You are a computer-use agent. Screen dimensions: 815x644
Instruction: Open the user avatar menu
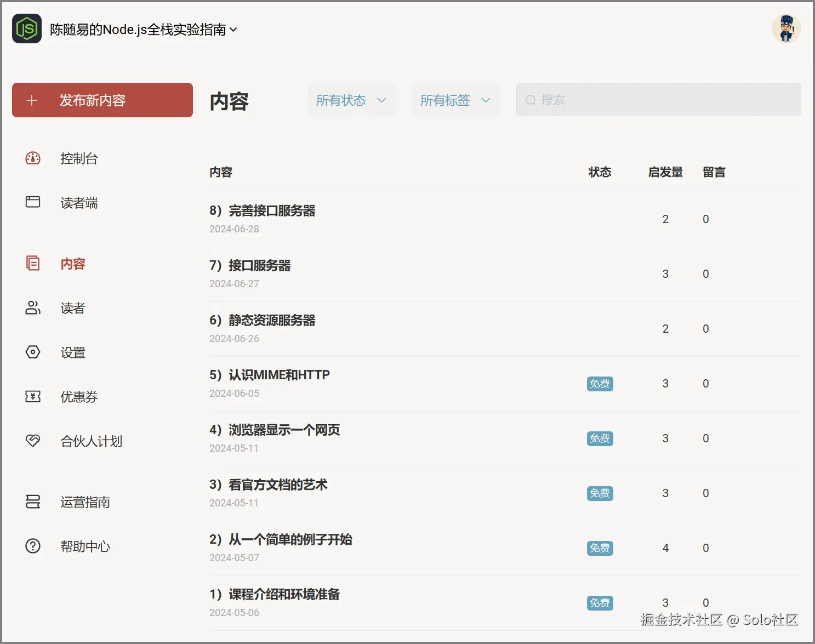[786, 29]
